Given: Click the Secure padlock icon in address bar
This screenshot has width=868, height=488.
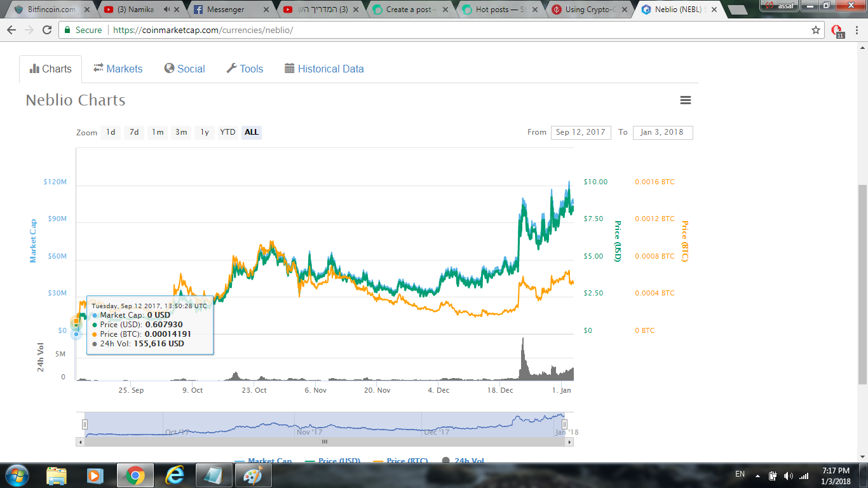Looking at the screenshot, I should coord(68,30).
